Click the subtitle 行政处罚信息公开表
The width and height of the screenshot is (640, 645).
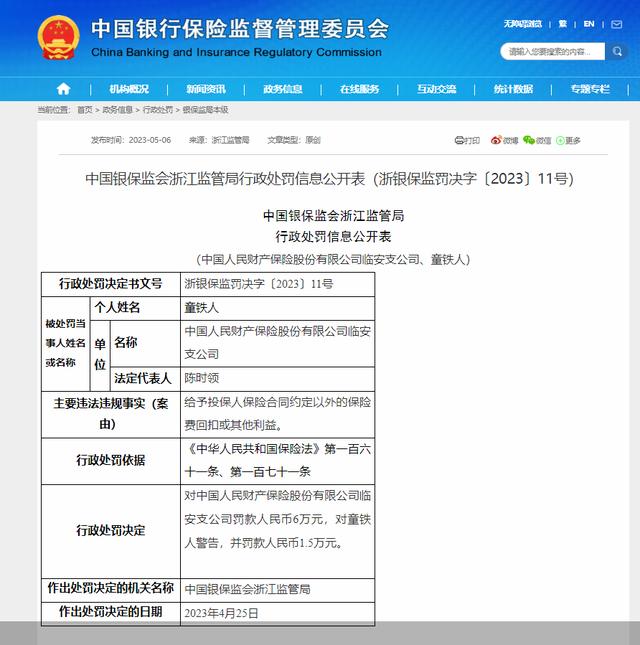point(333,237)
